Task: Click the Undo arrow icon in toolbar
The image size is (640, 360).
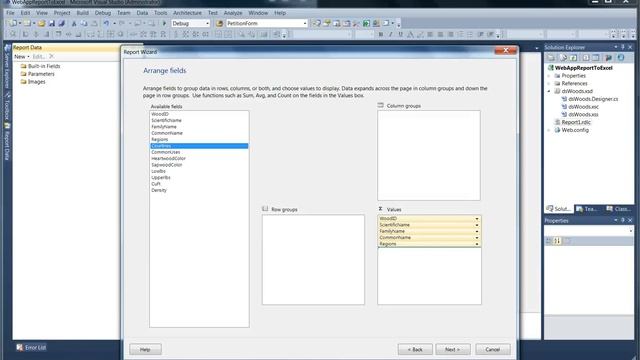Action: point(107,23)
